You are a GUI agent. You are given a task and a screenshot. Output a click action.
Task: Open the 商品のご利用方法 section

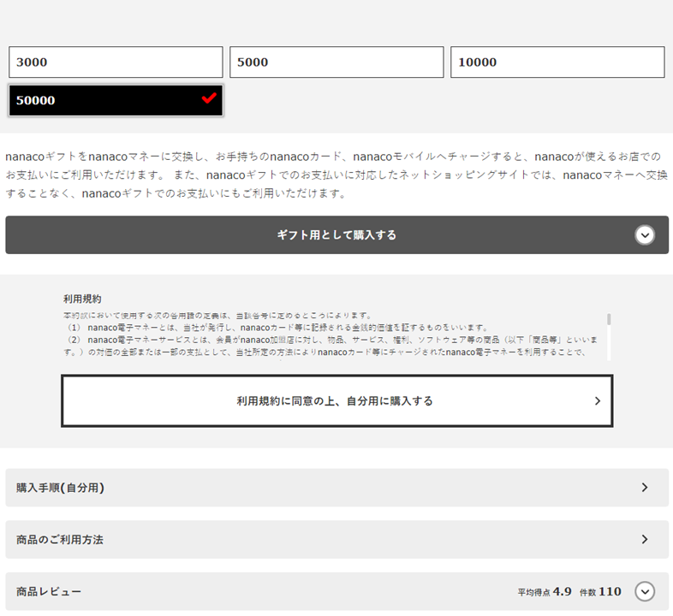[337, 539]
